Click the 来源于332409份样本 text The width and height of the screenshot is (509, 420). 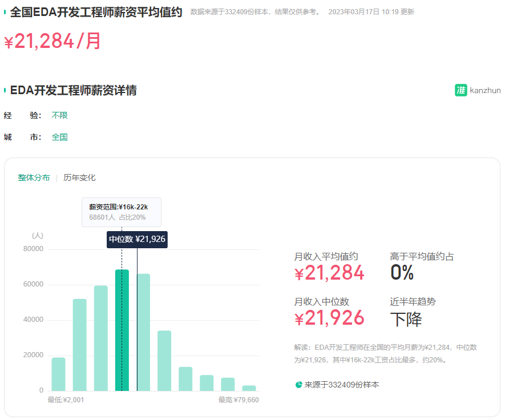point(341,385)
